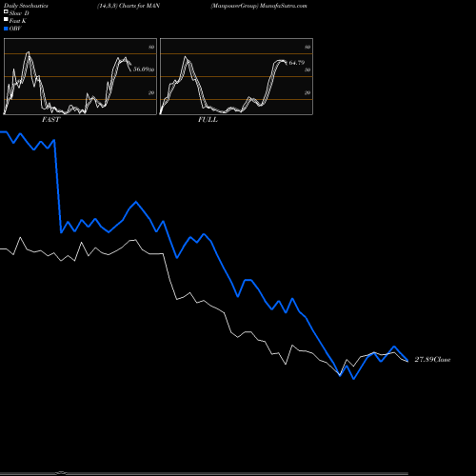Image resolution: width=476 pixels, height=476 pixels.
Task: Click the Slow D legend swatch
Action: 6,12
